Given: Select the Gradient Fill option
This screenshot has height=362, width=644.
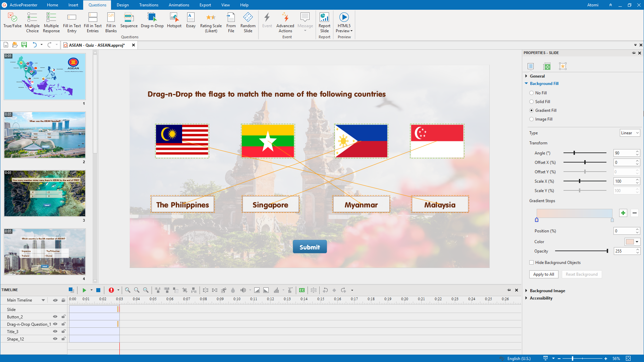Looking at the screenshot, I should coord(531,110).
